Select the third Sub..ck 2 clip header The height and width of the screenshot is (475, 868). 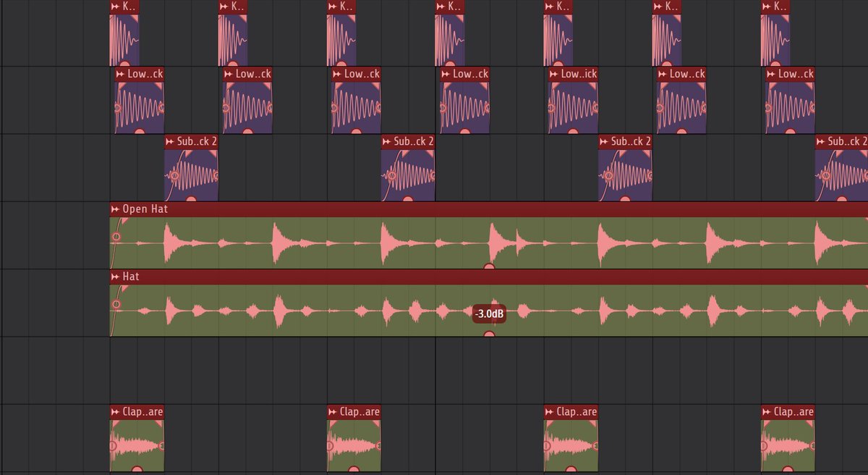coord(625,141)
